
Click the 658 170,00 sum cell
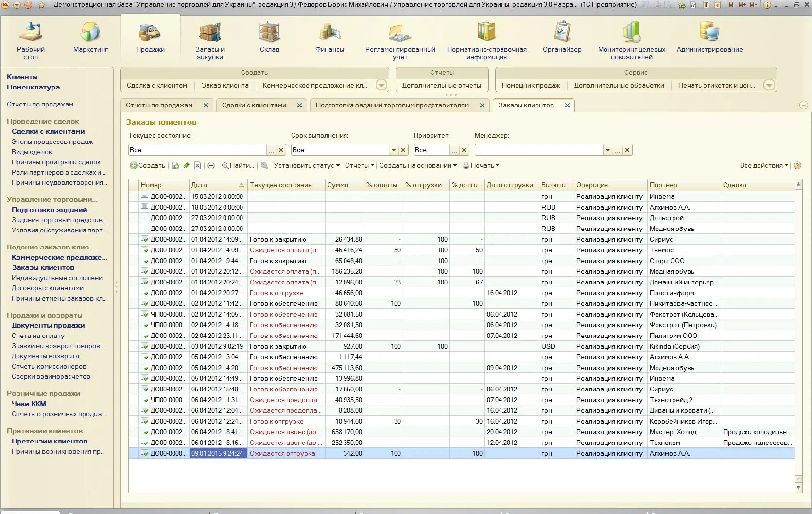click(345, 432)
